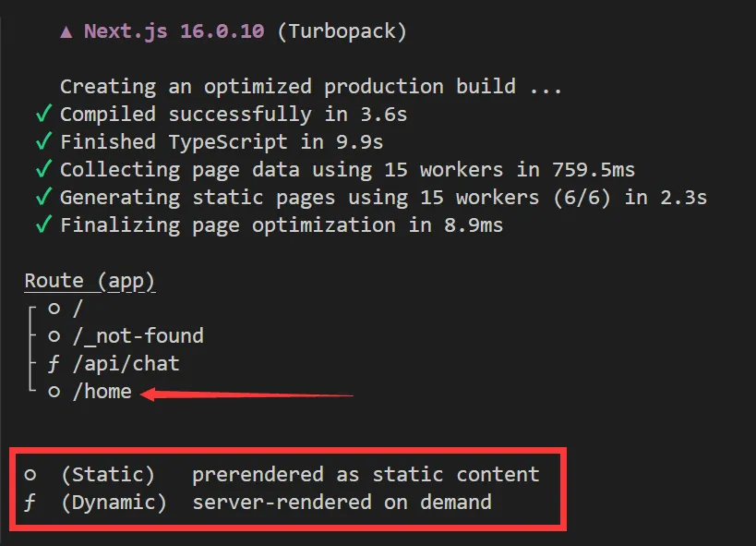756x546 pixels.
Task: Select the checkmark beside Collecting page data
Action: click(42, 170)
